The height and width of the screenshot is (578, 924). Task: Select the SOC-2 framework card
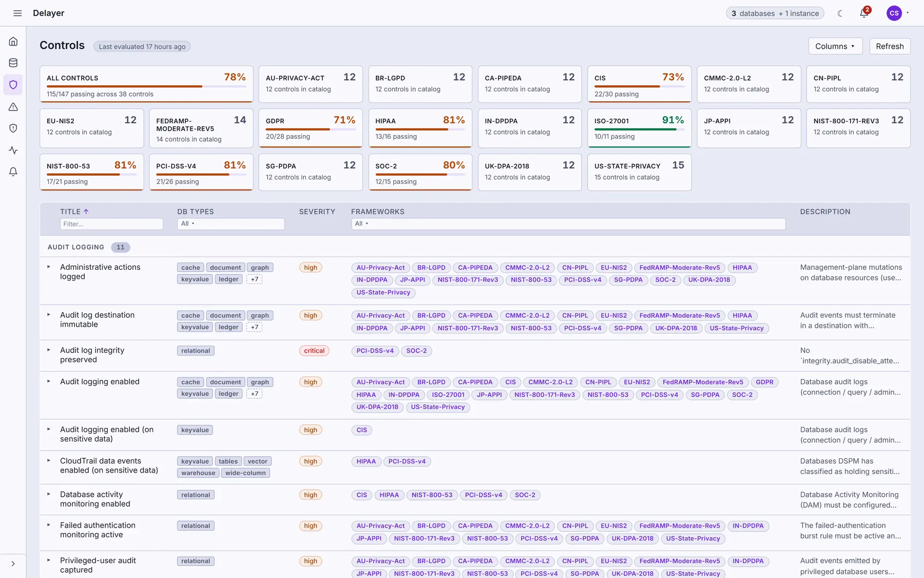[420, 172]
